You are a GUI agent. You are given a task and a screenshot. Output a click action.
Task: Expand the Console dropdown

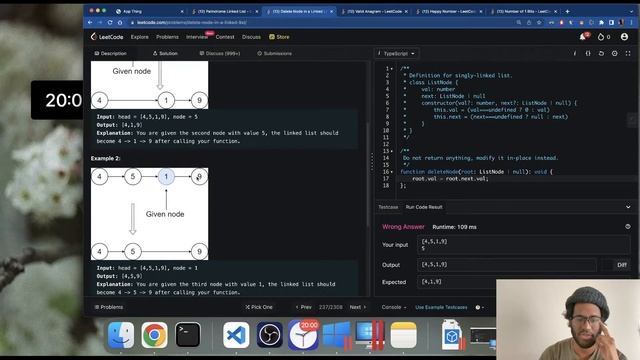(394, 307)
